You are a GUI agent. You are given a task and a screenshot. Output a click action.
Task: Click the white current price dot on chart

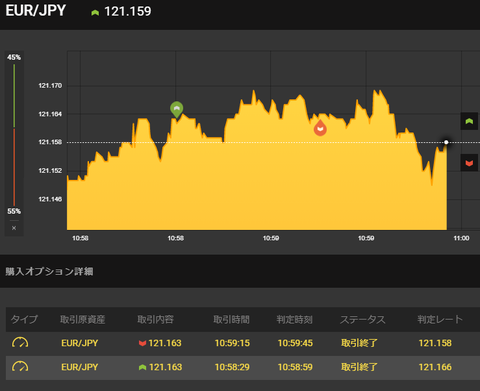446,142
